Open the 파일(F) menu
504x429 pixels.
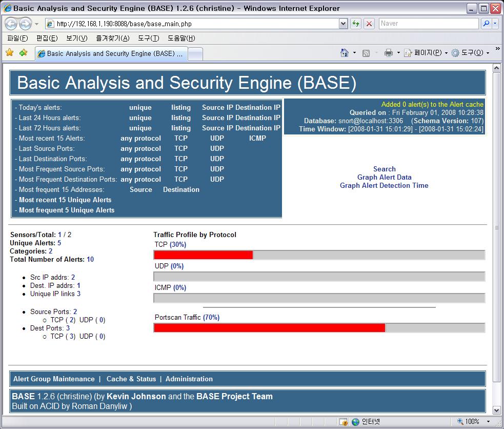click(17, 38)
